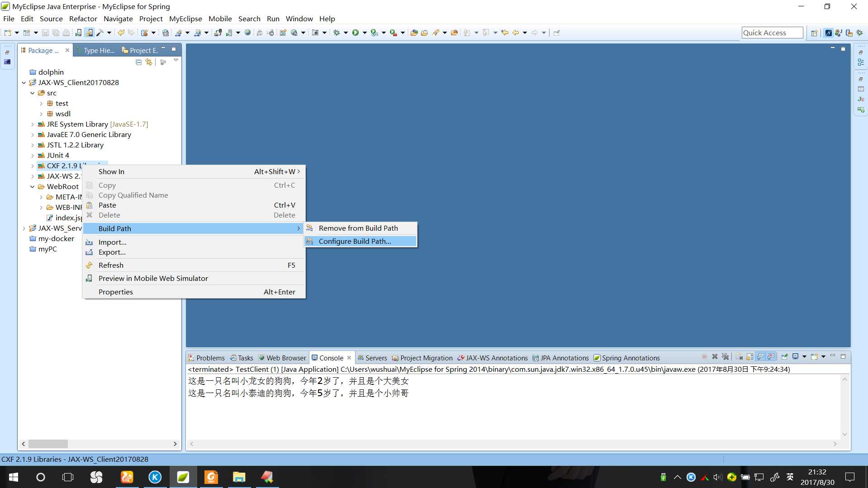Viewport: 868px width, 488px height.
Task: Collapse the WebRoot folder
Action: 33,187
